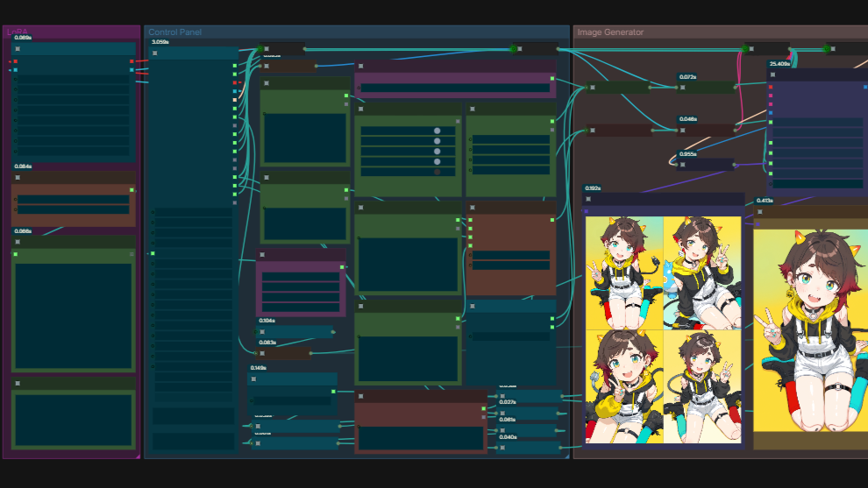This screenshot has height=488, width=868.
Task: Toggle the second switch in the five-switch node
Action: click(437, 141)
